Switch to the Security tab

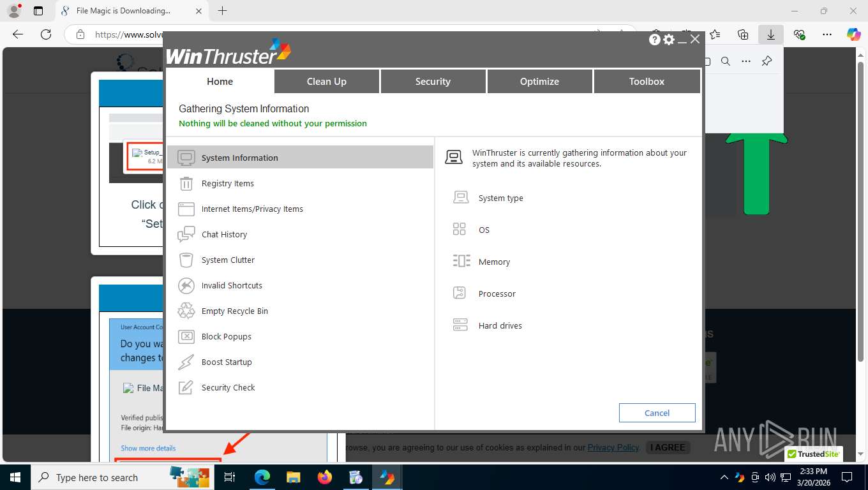coord(433,81)
